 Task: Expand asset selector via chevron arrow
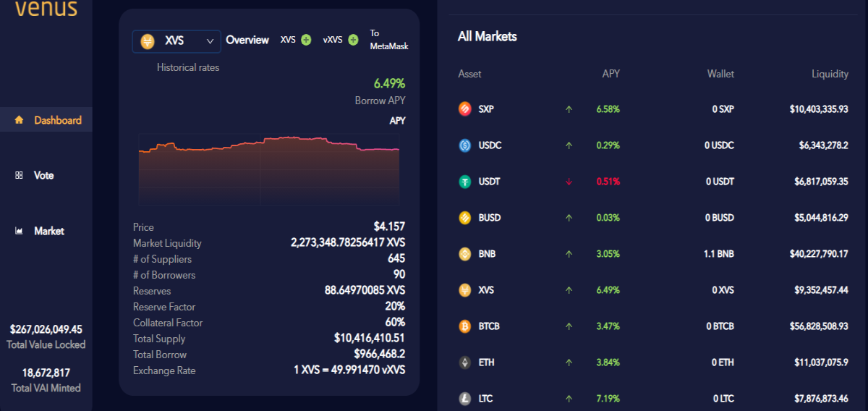point(210,41)
